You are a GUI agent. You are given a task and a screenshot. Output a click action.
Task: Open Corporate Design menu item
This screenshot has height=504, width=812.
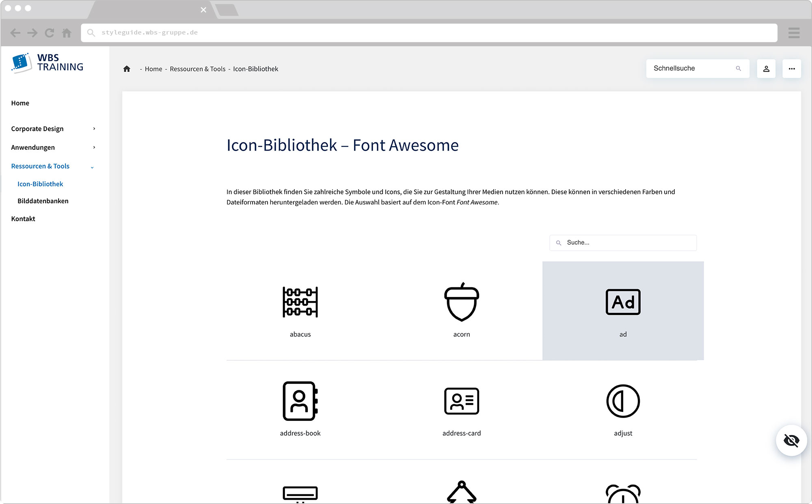(x=37, y=129)
